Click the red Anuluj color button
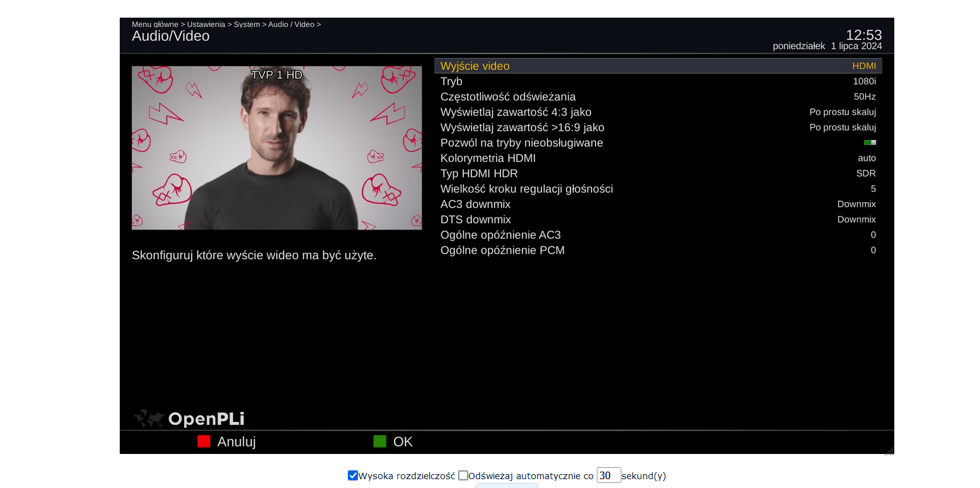This screenshot has width=980, height=488. [x=204, y=441]
